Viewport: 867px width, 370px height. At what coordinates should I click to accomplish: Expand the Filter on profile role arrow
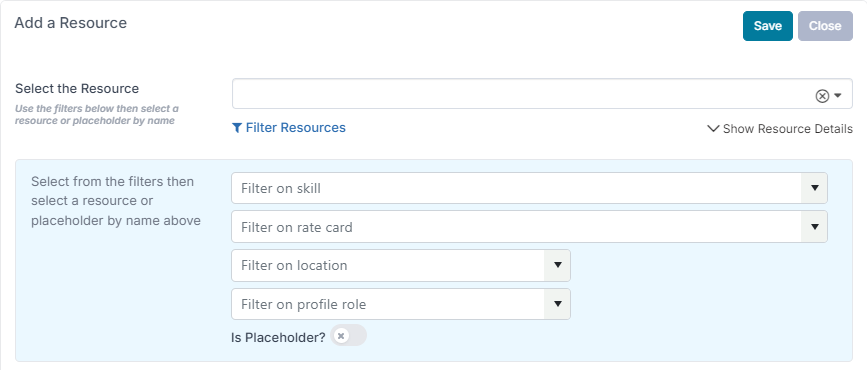(557, 304)
